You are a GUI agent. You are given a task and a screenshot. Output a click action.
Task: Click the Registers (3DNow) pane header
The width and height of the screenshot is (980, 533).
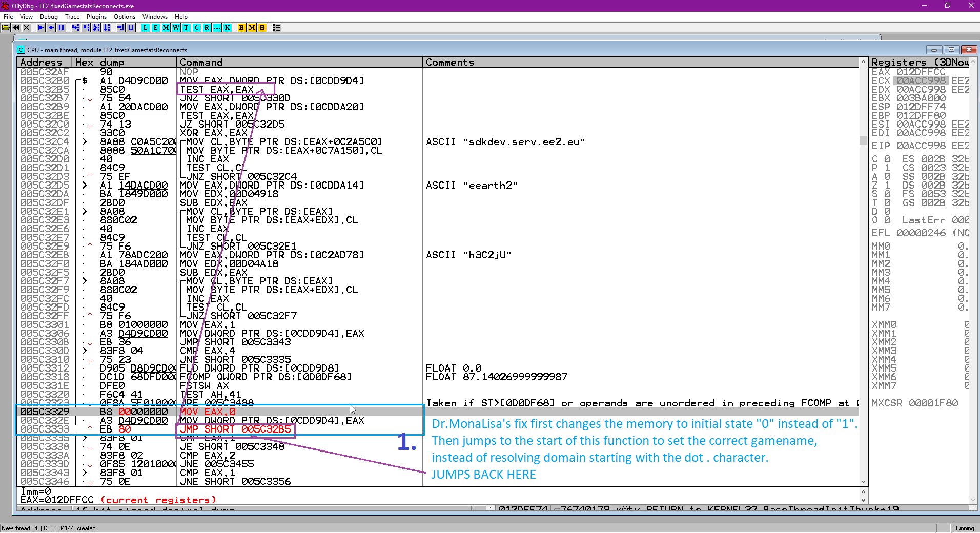pyautogui.click(x=920, y=62)
